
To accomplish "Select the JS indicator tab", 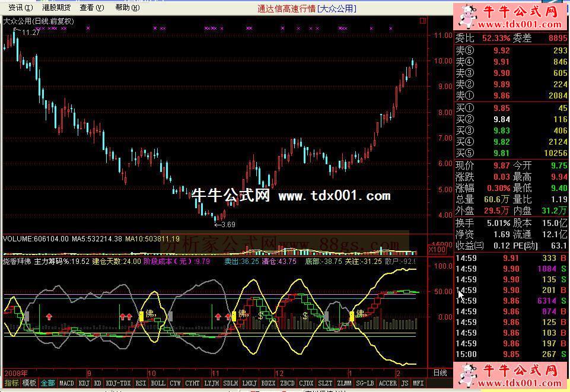I will pyautogui.click(x=405, y=383).
